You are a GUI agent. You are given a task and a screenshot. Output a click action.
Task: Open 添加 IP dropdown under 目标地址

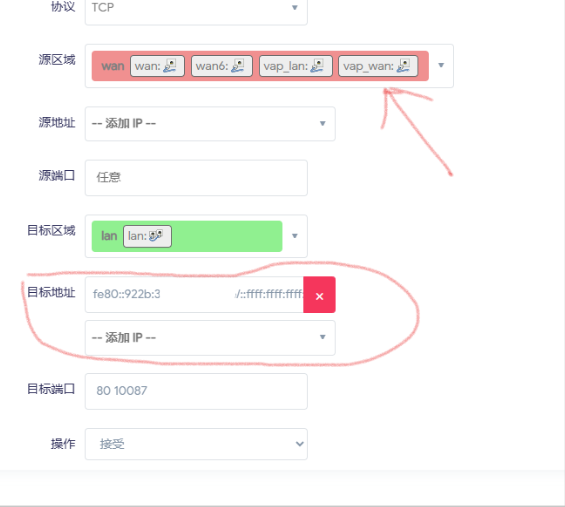210,338
